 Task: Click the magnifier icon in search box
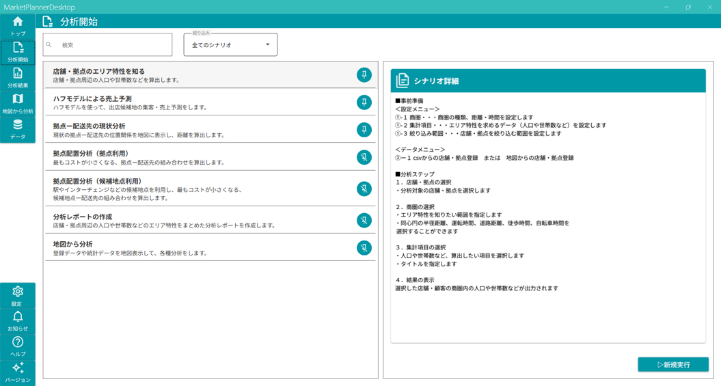[49, 45]
